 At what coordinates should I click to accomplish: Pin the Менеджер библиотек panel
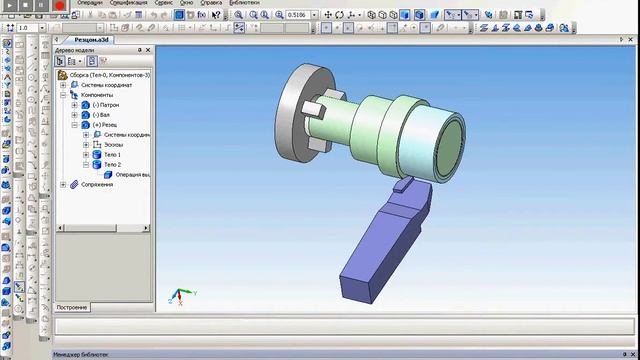(624, 354)
